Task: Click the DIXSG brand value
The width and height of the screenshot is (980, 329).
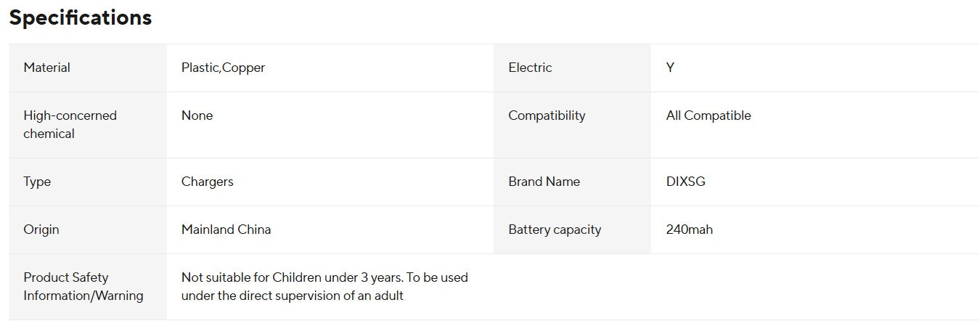Action: click(x=685, y=182)
